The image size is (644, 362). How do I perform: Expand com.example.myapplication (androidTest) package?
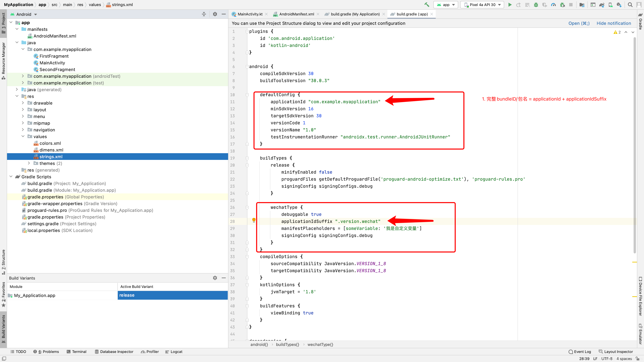point(23,76)
